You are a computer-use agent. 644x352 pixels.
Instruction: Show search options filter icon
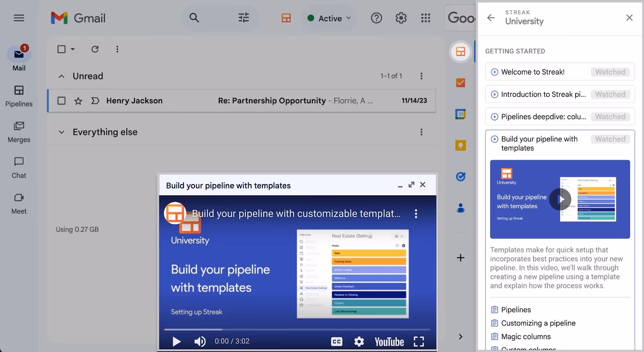(x=244, y=18)
